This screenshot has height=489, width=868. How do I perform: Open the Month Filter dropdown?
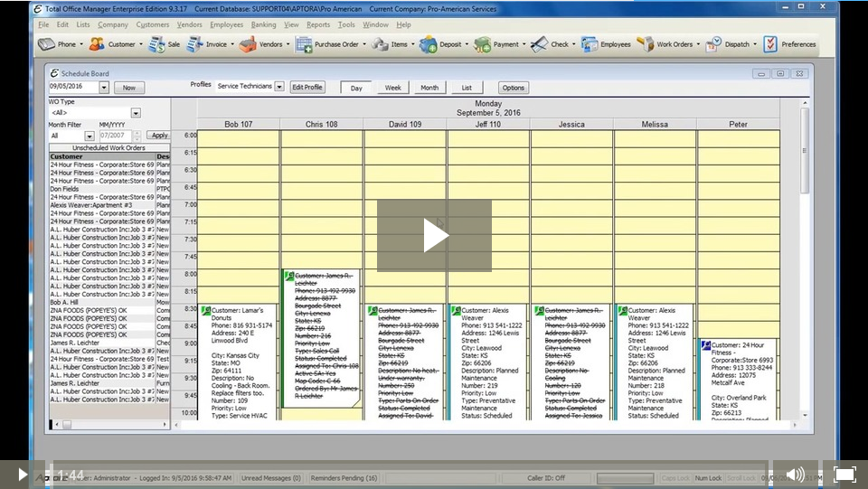point(90,136)
